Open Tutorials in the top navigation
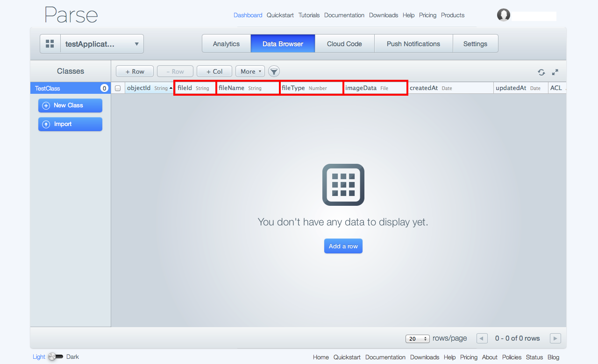Image resolution: width=598 pixels, height=364 pixels. click(309, 15)
